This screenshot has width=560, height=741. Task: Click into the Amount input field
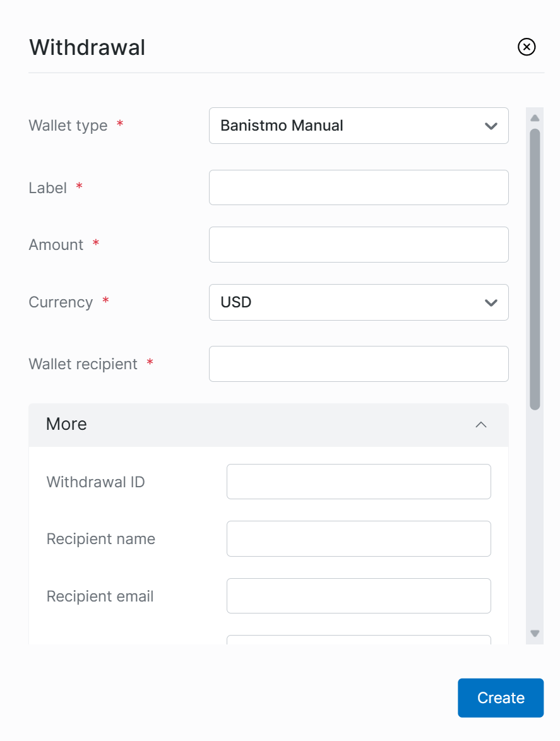click(x=359, y=244)
